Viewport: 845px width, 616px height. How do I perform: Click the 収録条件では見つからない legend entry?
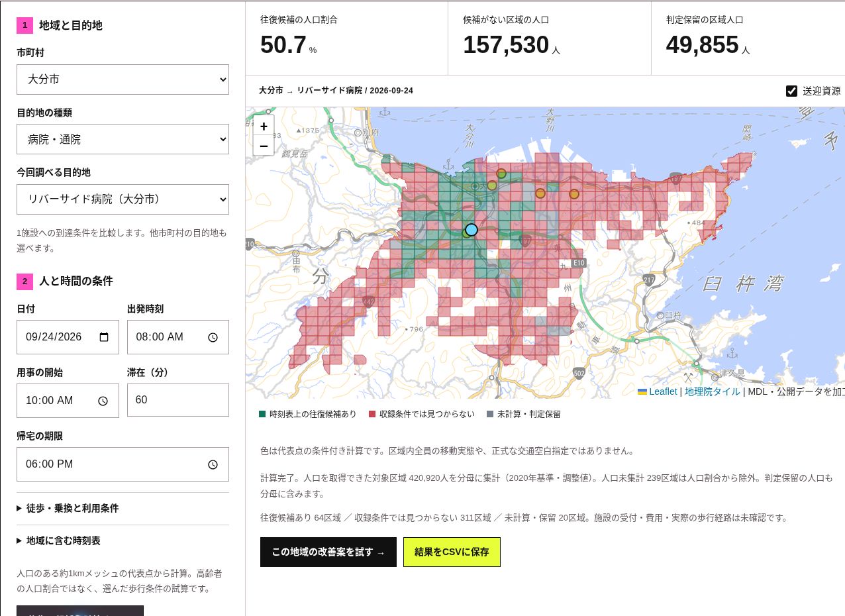[x=422, y=415]
